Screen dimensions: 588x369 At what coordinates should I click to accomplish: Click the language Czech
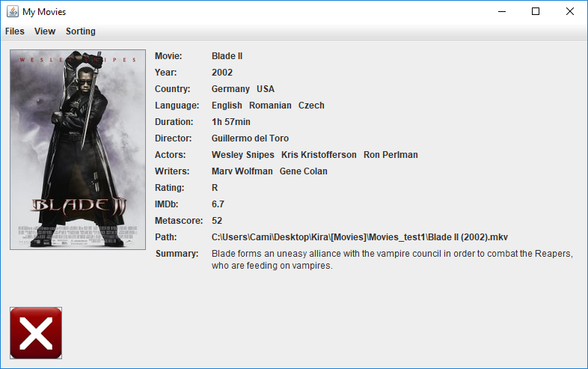pyautogui.click(x=311, y=106)
